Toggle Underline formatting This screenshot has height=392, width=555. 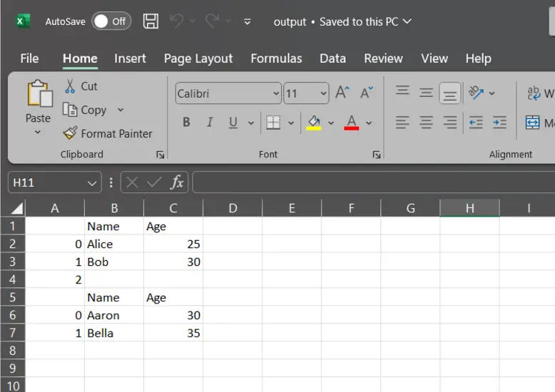[233, 123]
